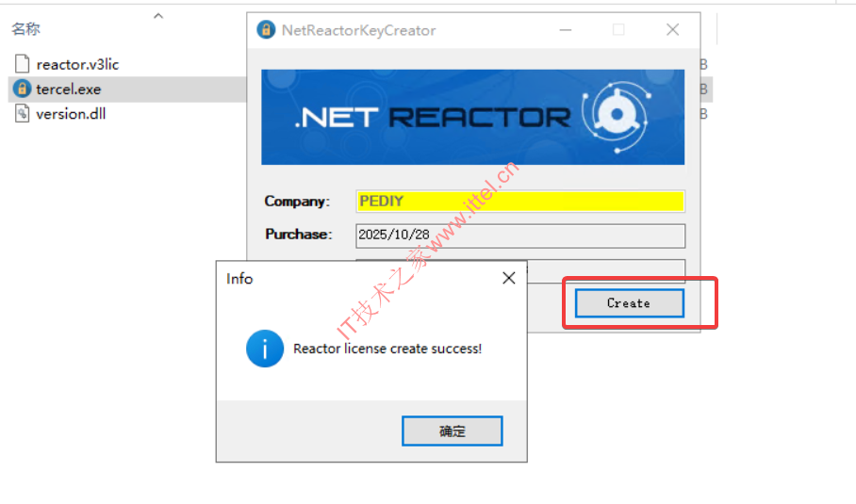Click the partially hidden field below Purchase
The height and width of the screenshot is (504, 856).
pyautogui.click(x=606, y=271)
